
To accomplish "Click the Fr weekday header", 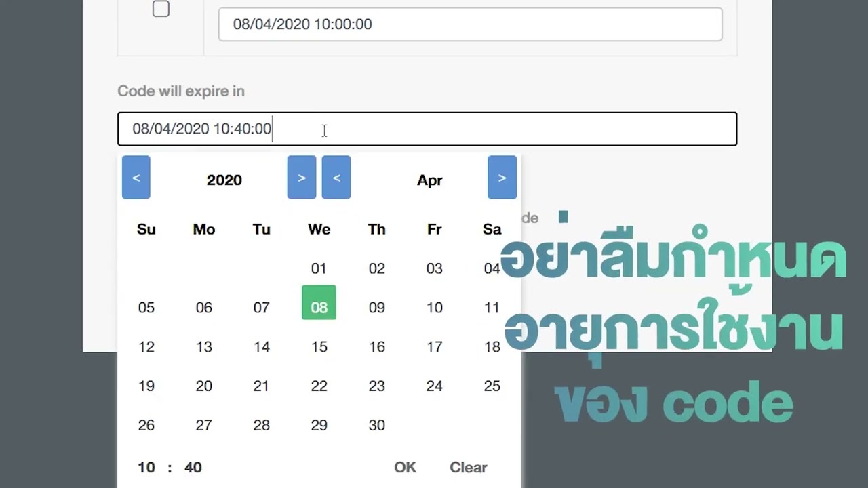I will pyautogui.click(x=435, y=229).
